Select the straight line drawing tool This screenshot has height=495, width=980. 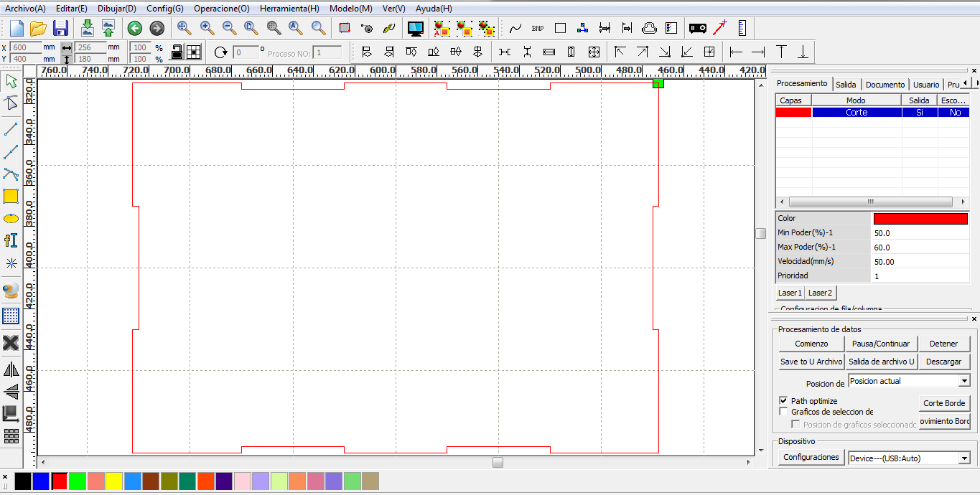pyautogui.click(x=11, y=128)
